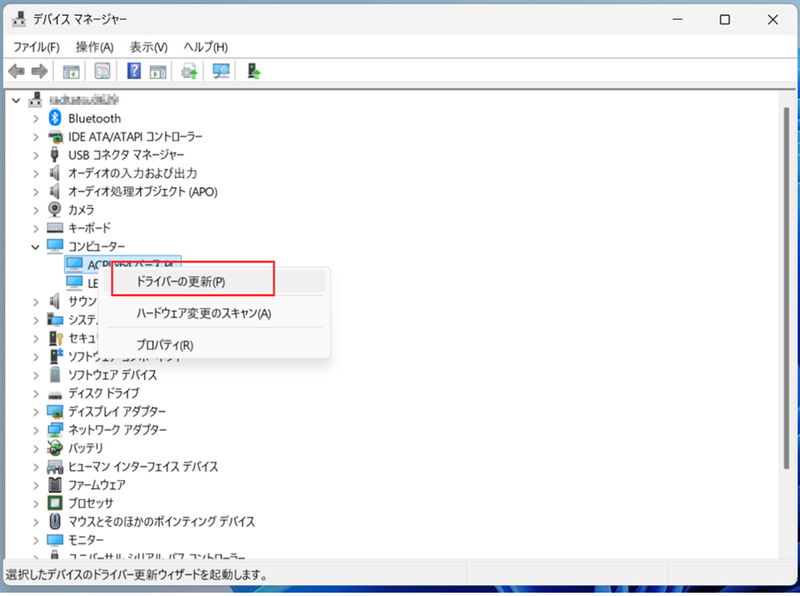Open the 表示(V) menu
800x596 pixels.
(148, 46)
